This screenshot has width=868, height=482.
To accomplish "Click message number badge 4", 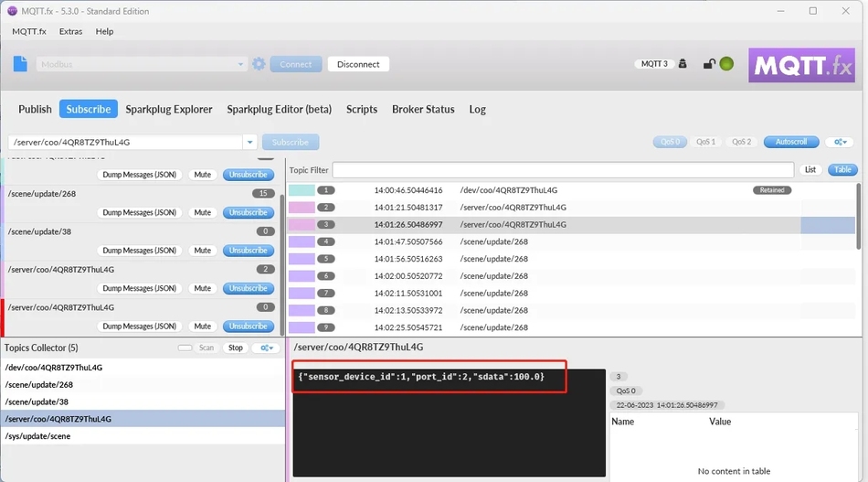I will click(x=326, y=241).
